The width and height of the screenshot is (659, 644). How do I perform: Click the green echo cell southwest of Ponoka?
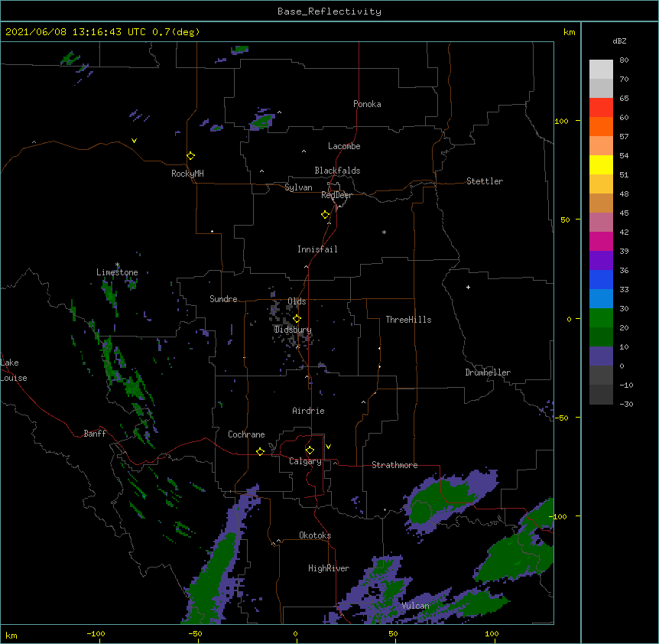pos(262,122)
